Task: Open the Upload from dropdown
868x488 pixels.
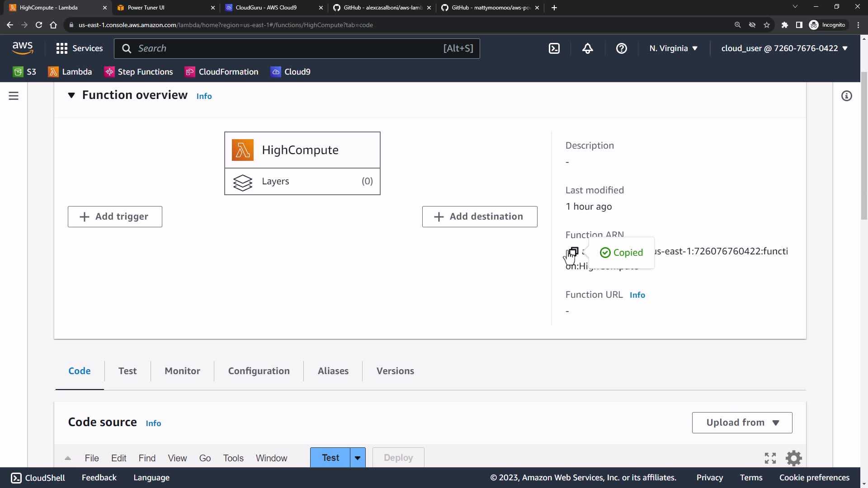Action: (x=742, y=422)
